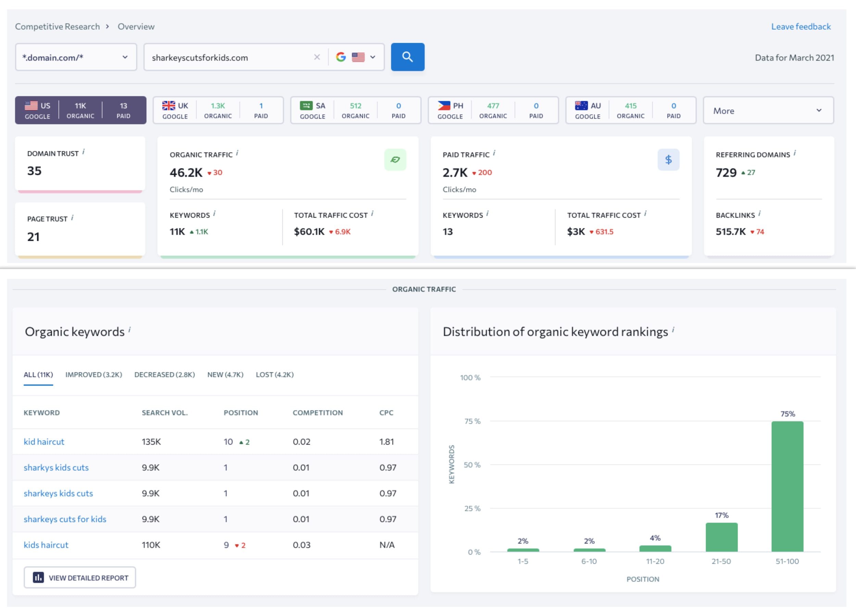Viewport: 856px width, 616px height.
Task: Open the 'kid haircut' keyword link
Action: (x=44, y=442)
